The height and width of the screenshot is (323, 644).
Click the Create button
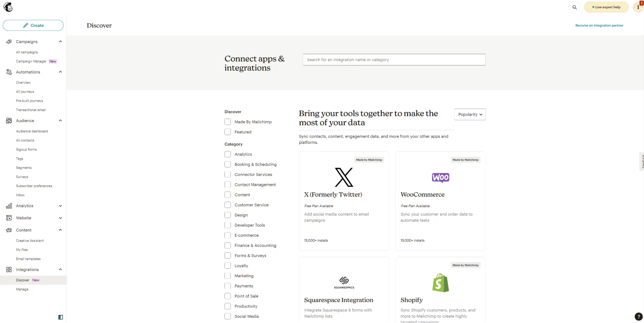click(x=33, y=25)
